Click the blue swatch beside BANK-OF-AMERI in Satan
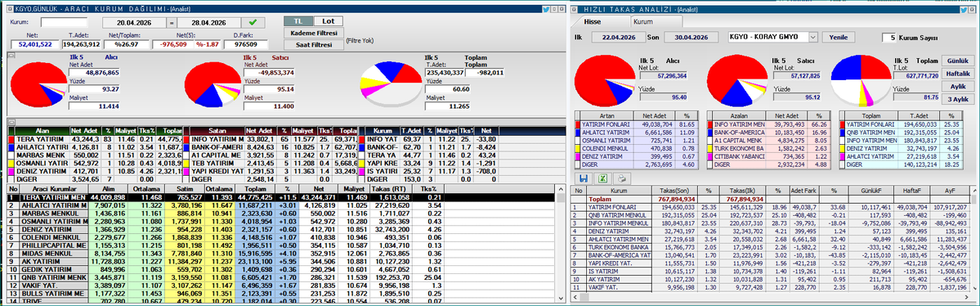 click(187, 146)
